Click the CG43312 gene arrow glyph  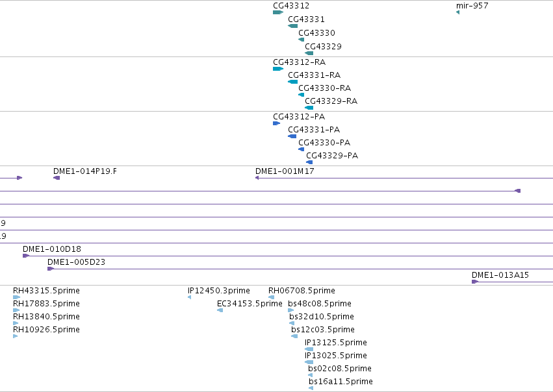tap(278, 12)
